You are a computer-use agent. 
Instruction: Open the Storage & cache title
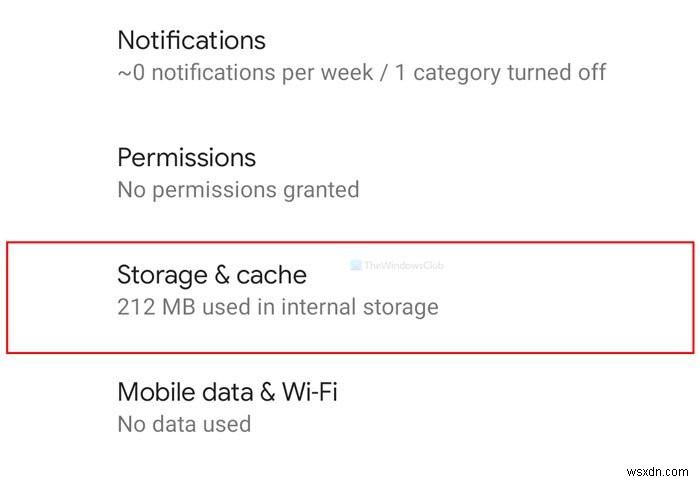[x=212, y=275]
